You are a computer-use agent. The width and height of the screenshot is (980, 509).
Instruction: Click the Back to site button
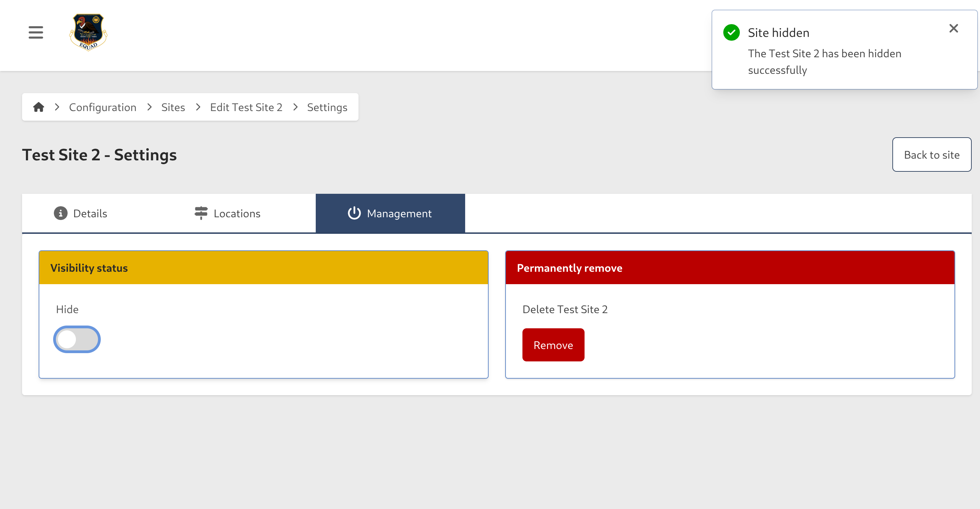(x=932, y=154)
